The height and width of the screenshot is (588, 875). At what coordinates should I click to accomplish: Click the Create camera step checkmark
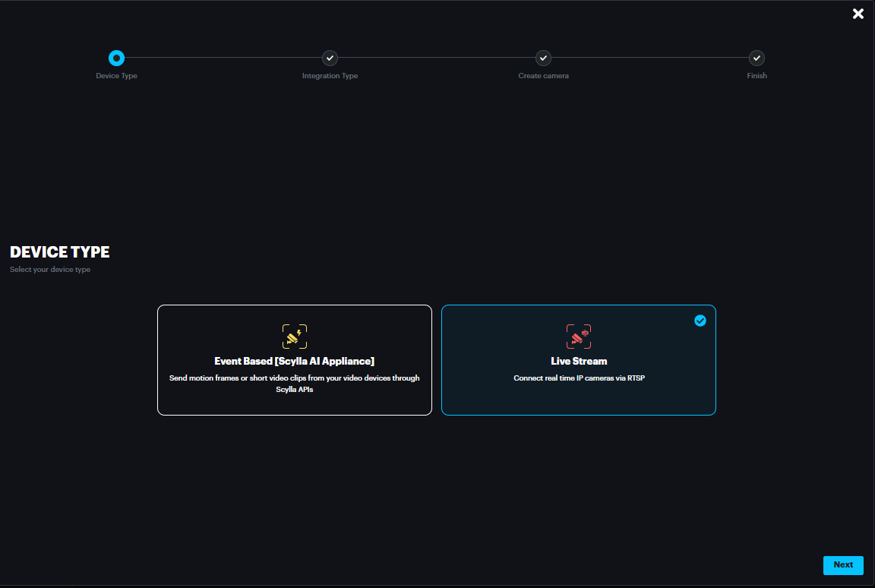[543, 58]
